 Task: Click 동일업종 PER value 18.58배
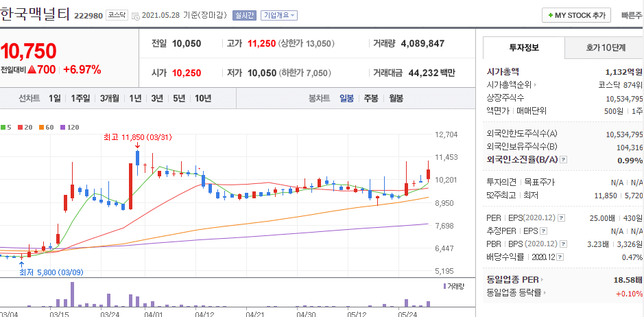tap(628, 280)
